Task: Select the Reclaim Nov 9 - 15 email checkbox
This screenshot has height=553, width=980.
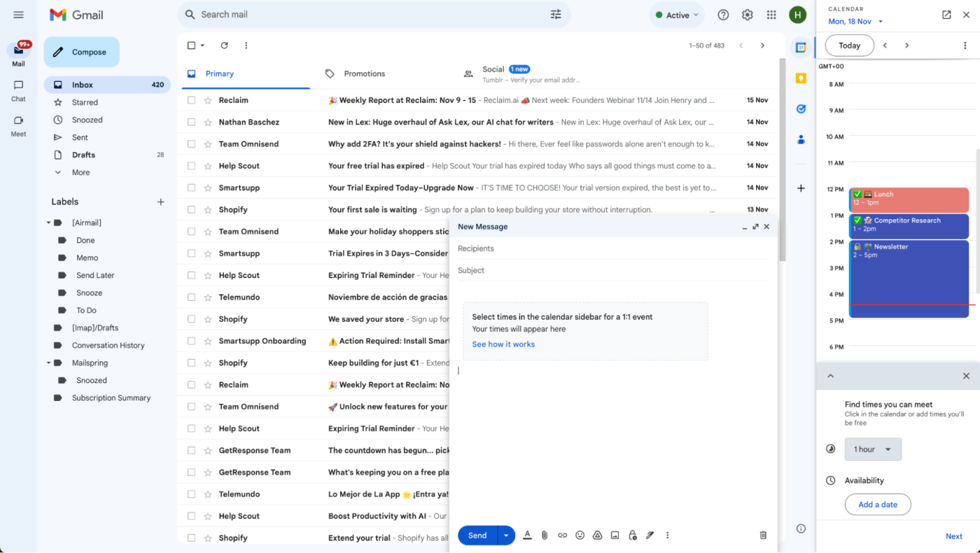Action: coord(191,100)
